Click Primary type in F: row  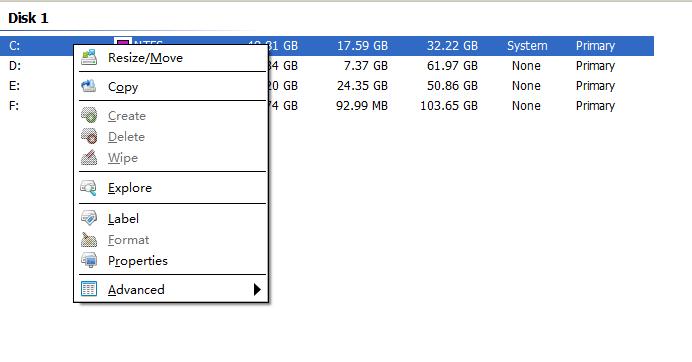coord(595,106)
